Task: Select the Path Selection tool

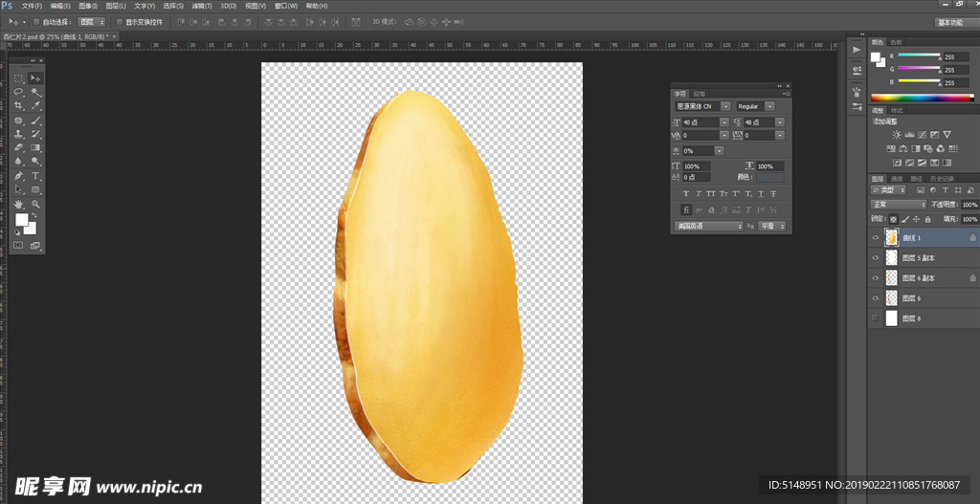Action: pos(19,189)
